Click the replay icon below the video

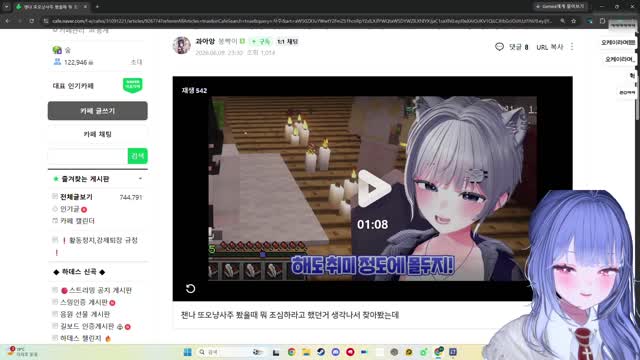190,289
